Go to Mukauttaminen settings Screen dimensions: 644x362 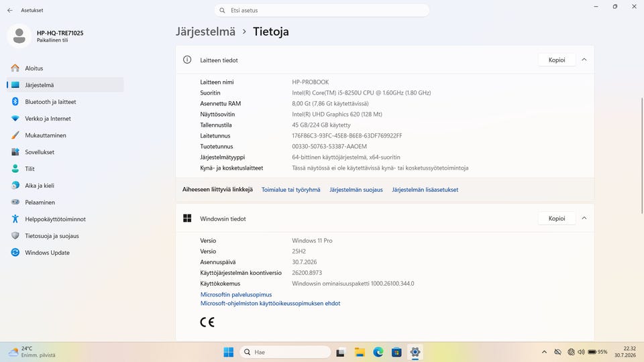pyautogui.click(x=65, y=135)
